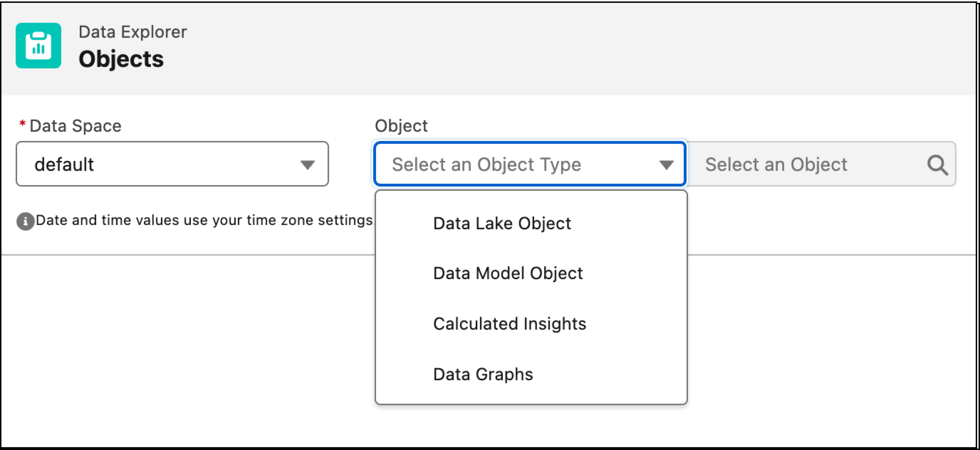The width and height of the screenshot is (980, 450).
Task: Pick Data Graphs object type
Action: pyautogui.click(x=531, y=374)
